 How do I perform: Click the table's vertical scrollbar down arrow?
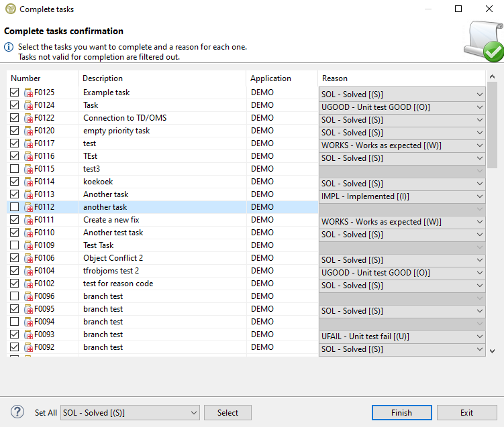click(492, 351)
